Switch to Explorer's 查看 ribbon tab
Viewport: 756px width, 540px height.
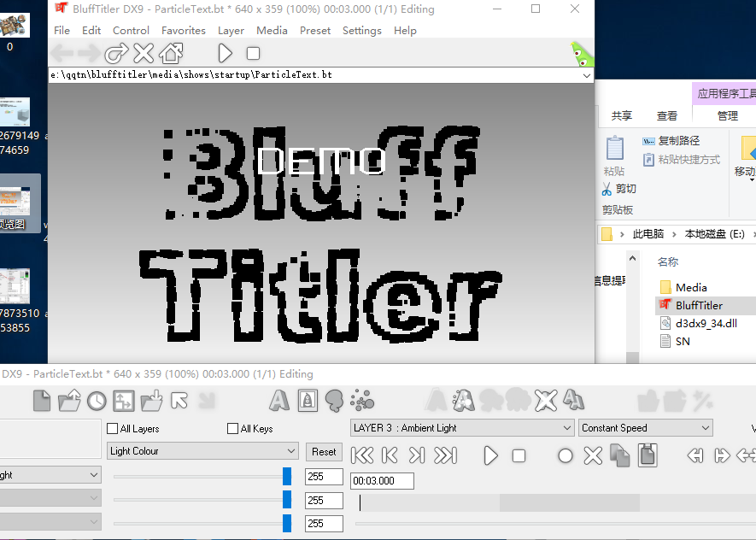667,115
